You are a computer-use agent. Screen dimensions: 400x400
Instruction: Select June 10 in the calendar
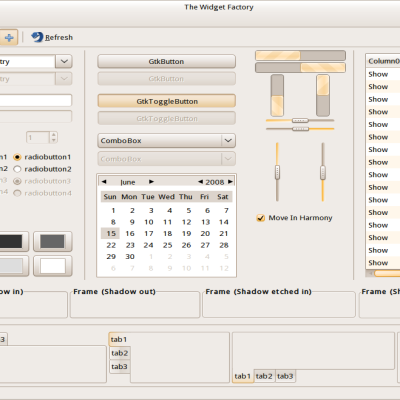(x=149, y=222)
